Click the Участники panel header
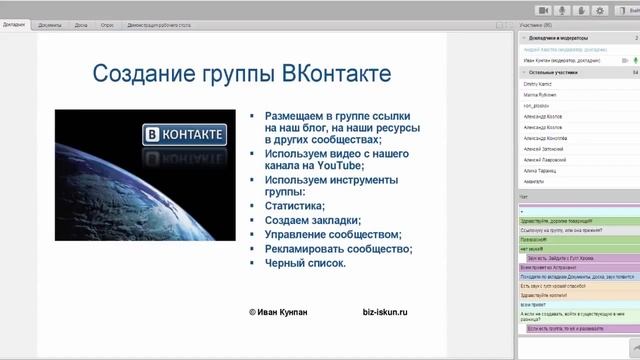Screen dimensions: 640x360 [579, 25]
